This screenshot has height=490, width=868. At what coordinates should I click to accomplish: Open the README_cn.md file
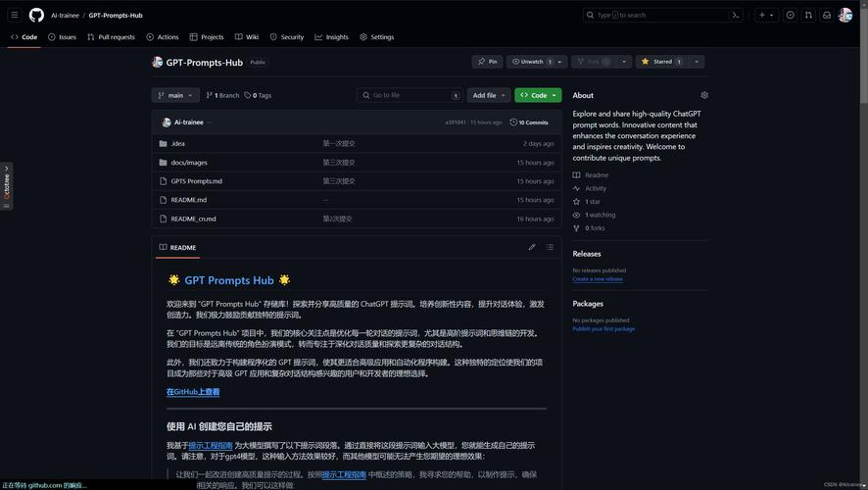click(x=193, y=219)
